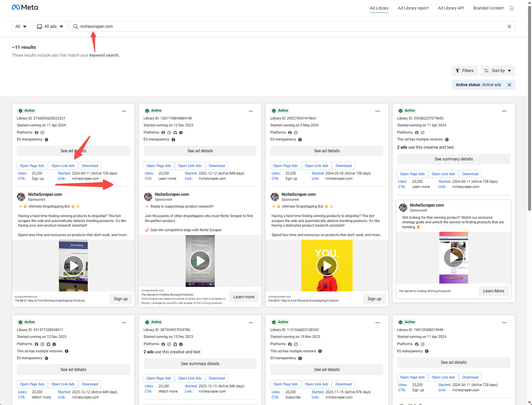Click Open Page Ads on ad 2736092620022537
The width and height of the screenshot is (532, 405).
point(32,166)
